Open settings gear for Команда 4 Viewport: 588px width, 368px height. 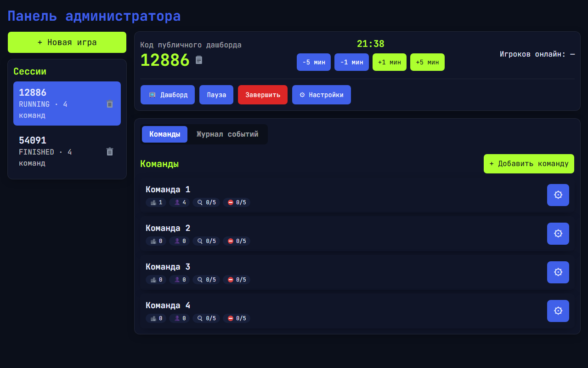[558, 311]
